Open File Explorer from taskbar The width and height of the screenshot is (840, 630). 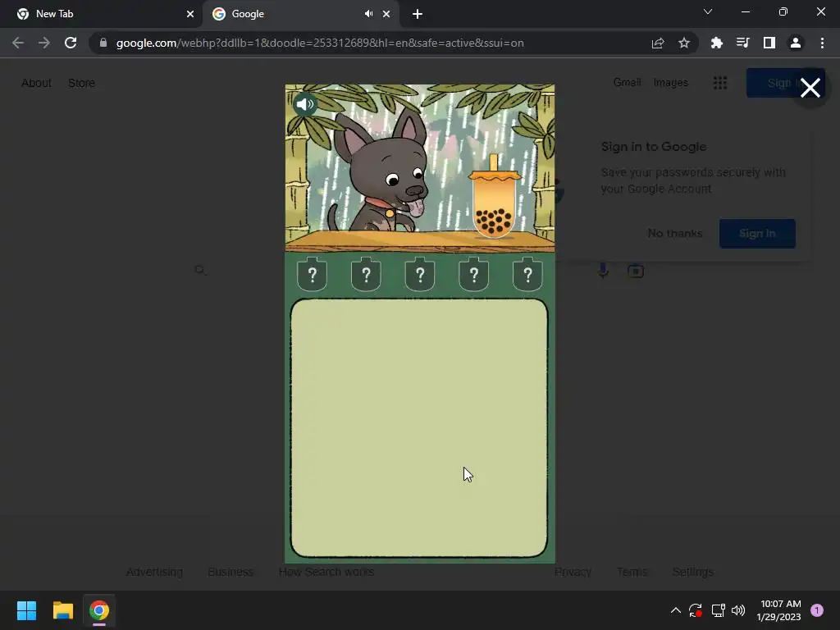pyautogui.click(x=62, y=610)
